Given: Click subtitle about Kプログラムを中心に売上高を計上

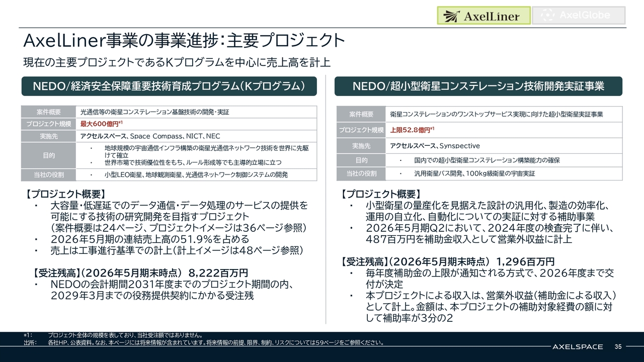Looking at the screenshot, I should 177,62.
